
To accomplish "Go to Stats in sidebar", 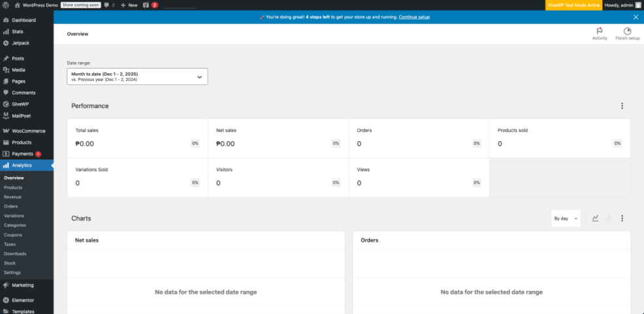I will (x=27, y=31).
